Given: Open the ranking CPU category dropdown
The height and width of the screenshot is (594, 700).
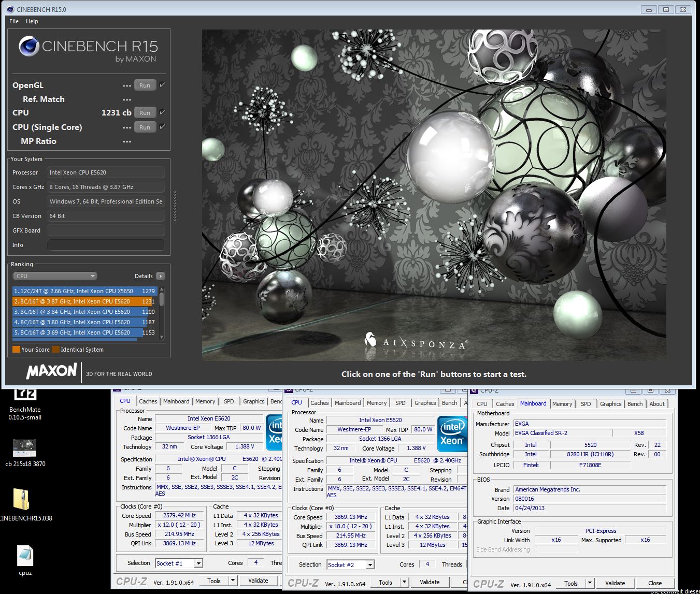Looking at the screenshot, I should pyautogui.click(x=55, y=276).
